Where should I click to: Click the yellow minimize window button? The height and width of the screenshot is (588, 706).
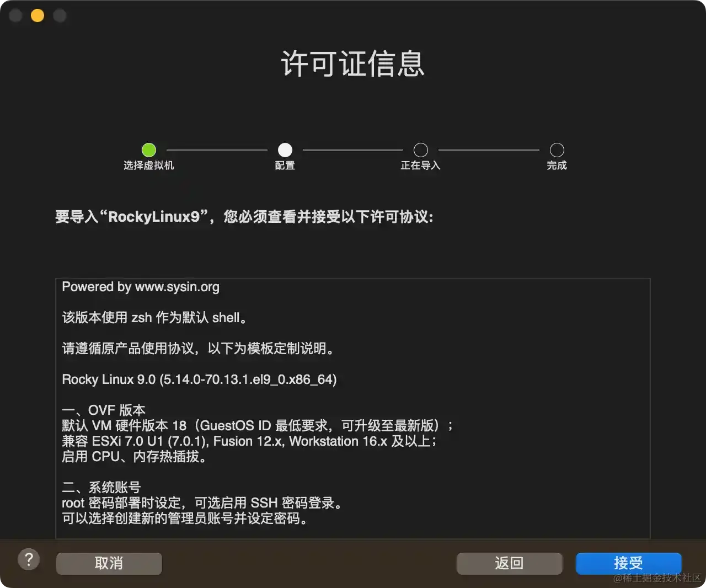(38, 15)
